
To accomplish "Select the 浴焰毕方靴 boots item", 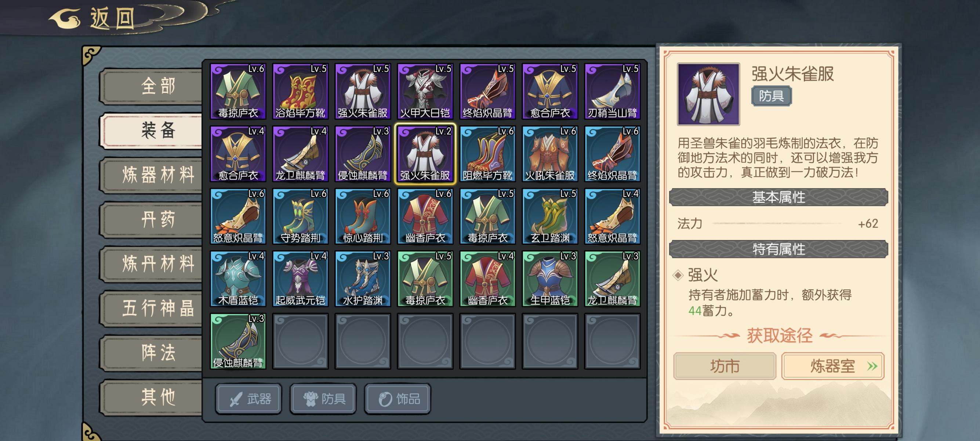I will (x=300, y=92).
